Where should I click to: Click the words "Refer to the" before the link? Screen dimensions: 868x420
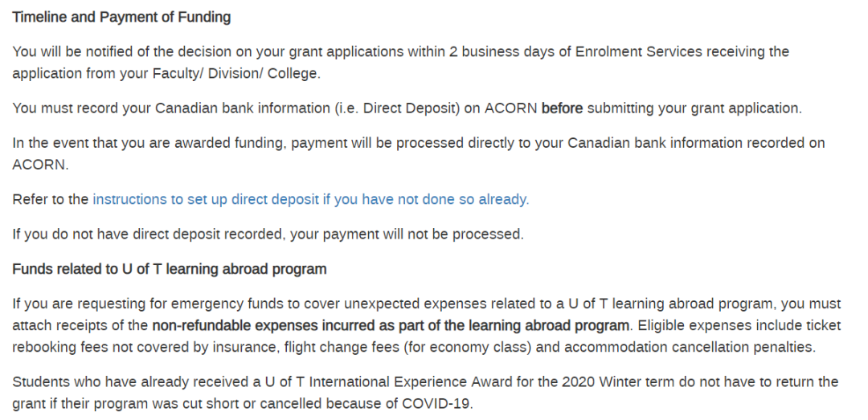point(51,199)
